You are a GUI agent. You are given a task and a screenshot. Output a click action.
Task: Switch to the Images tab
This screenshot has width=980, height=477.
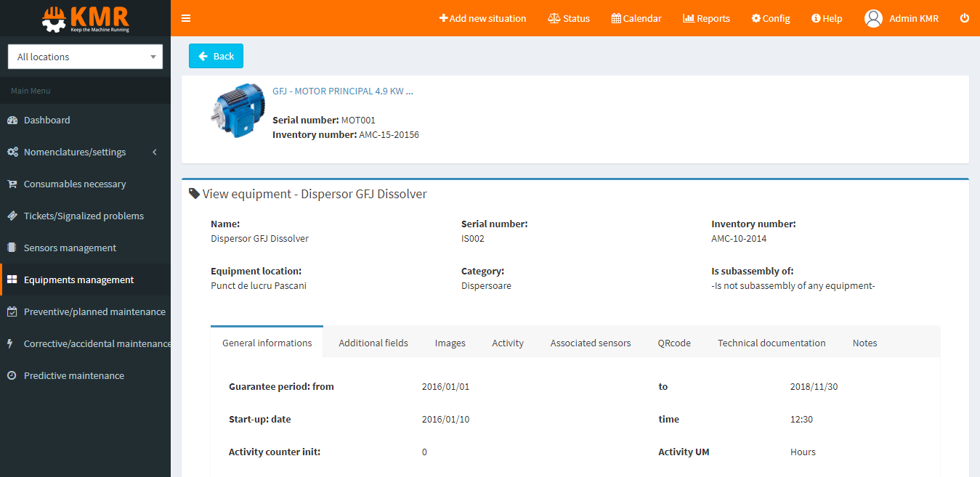click(x=450, y=343)
